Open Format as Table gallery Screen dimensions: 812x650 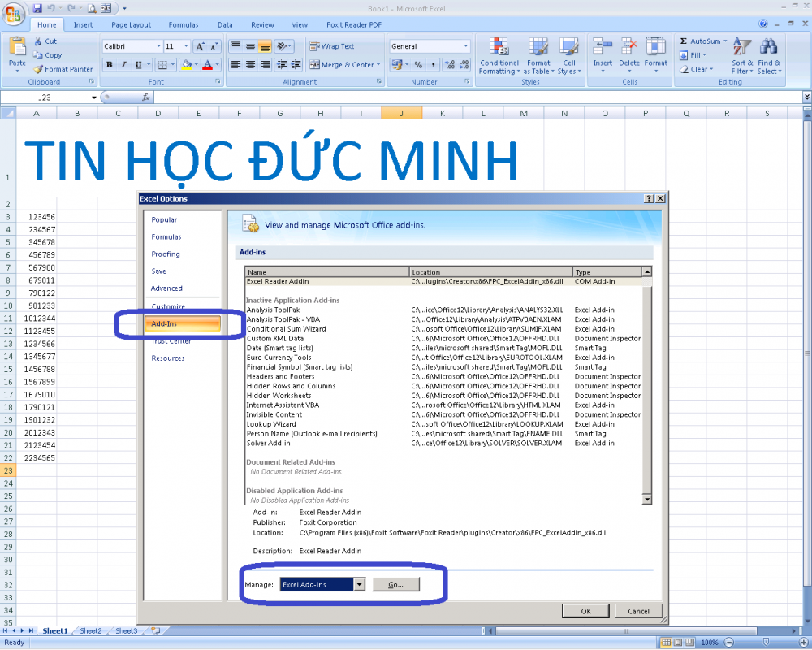(538, 56)
